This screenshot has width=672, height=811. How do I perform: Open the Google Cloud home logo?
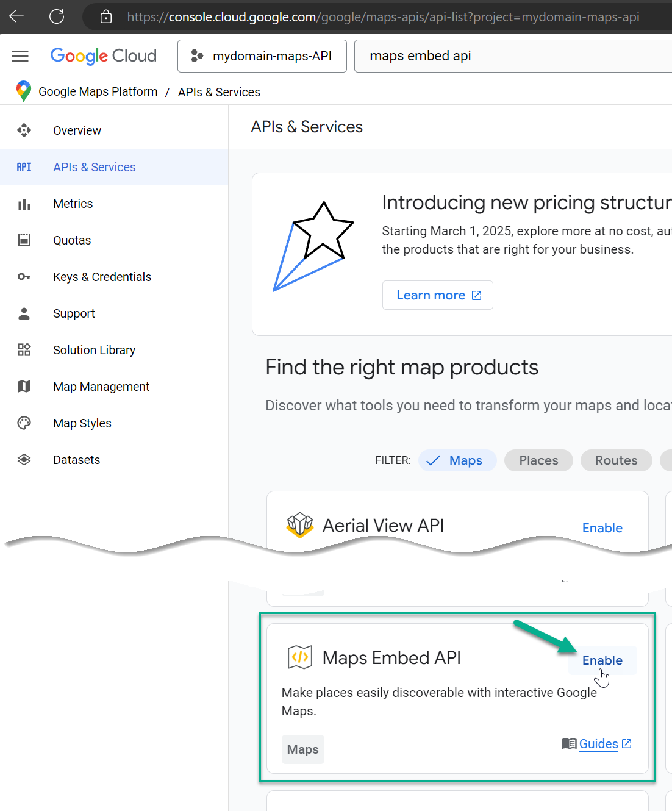point(103,56)
